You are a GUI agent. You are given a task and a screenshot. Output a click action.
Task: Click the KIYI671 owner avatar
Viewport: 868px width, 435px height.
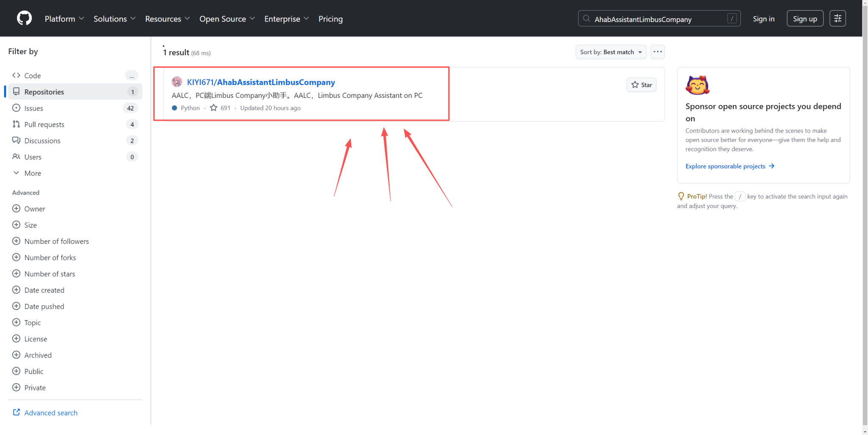pyautogui.click(x=177, y=82)
